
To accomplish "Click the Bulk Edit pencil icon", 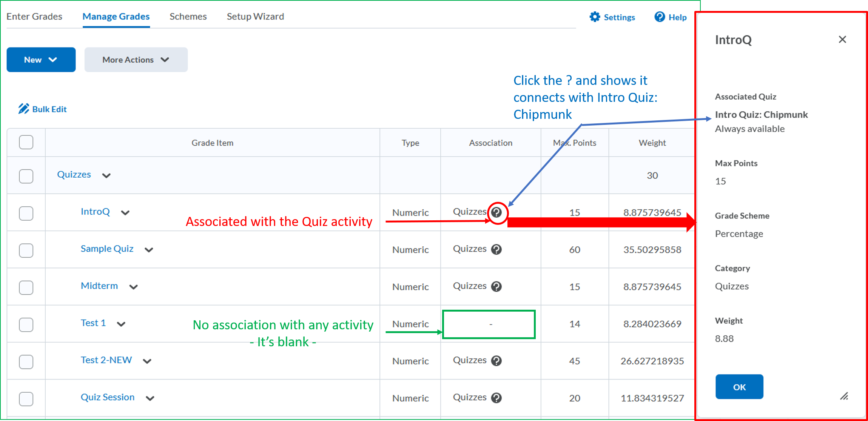I will 23,108.
